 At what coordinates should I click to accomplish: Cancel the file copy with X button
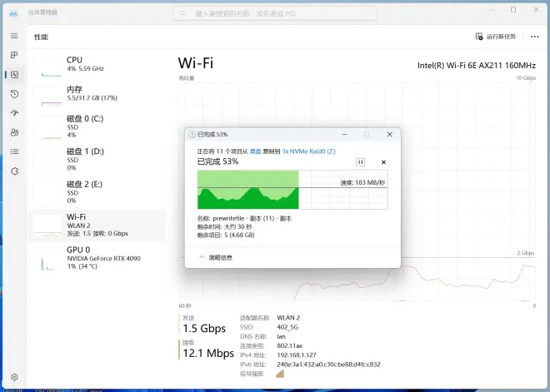(x=383, y=161)
